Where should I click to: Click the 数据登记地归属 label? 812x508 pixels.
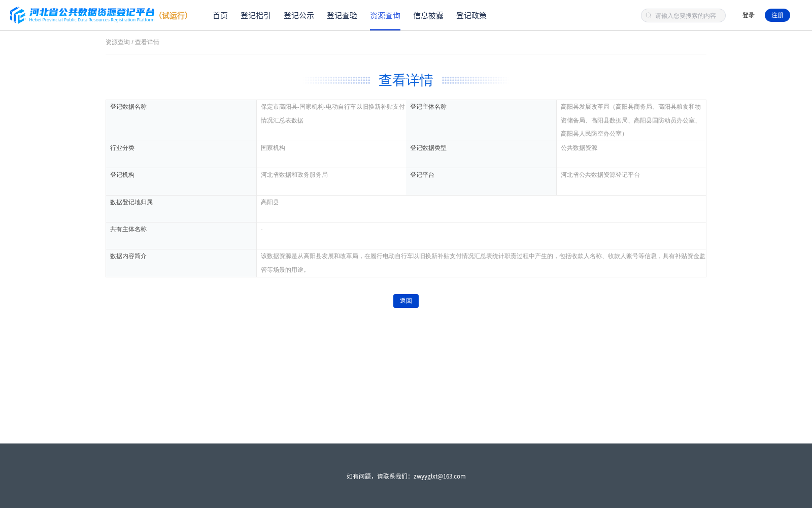(131, 202)
